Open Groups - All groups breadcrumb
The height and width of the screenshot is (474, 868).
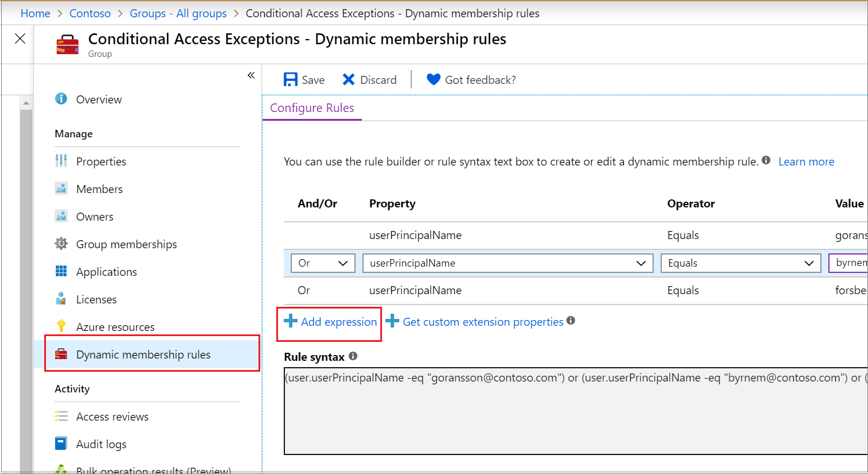tap(178, 13)
